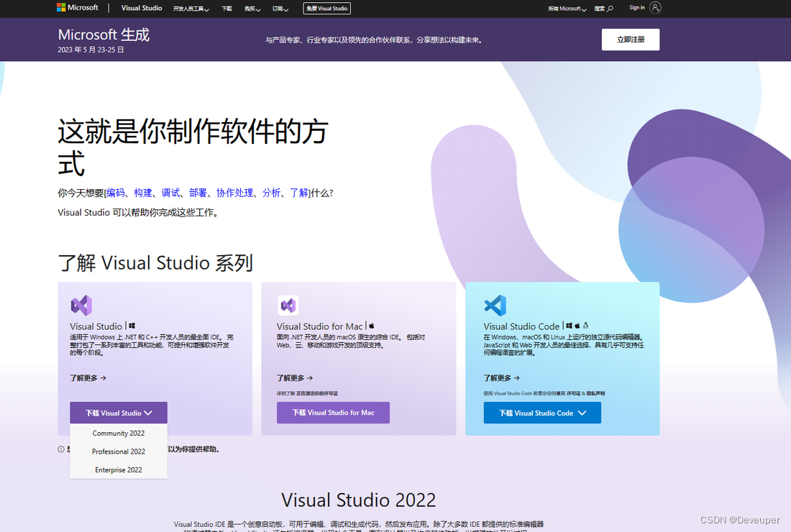791x532 pixels.
Task: Click the Apple icon beside Visual Studio for Mac
Action: (x=372, y=326)
